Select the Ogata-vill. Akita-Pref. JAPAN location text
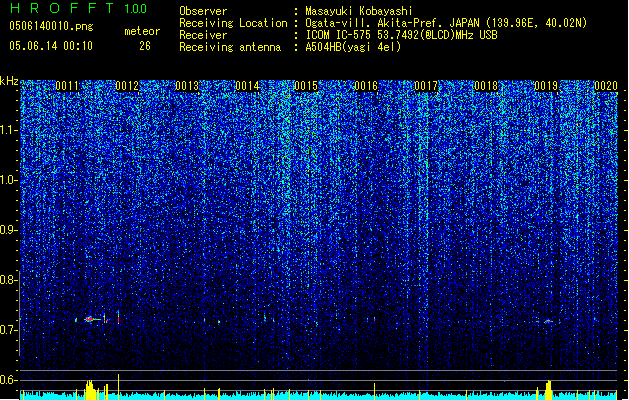 (x=446, y=23)
